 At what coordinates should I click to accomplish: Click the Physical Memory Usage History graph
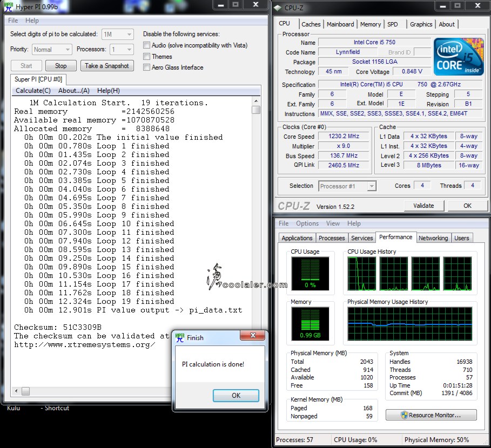409,323
